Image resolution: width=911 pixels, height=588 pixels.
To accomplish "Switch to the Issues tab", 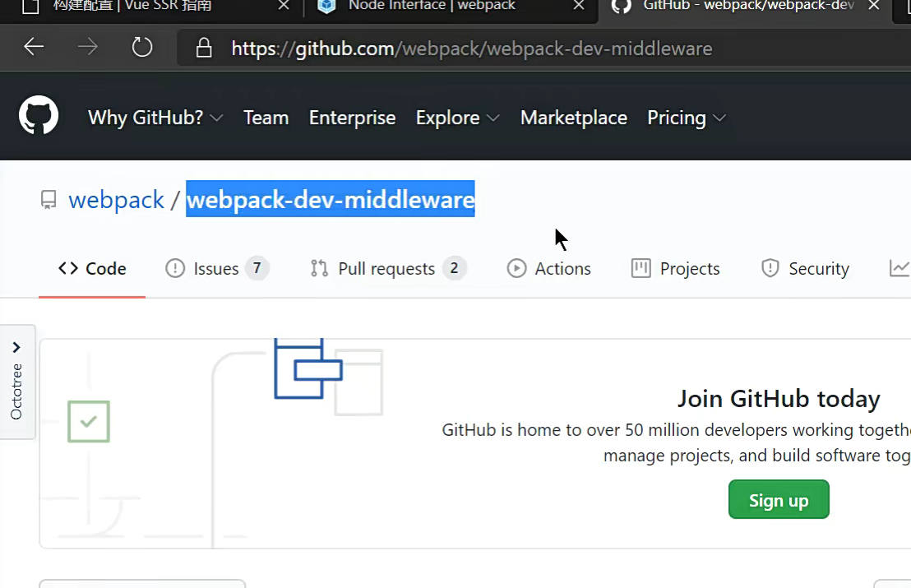I will click(x=216, y=269).
